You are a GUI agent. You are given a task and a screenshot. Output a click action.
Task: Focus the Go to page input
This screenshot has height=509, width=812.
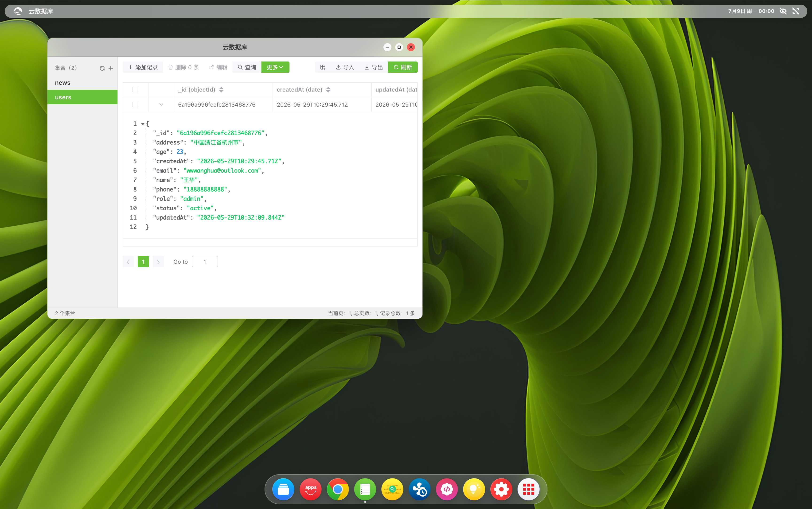[x=205, y=262]
